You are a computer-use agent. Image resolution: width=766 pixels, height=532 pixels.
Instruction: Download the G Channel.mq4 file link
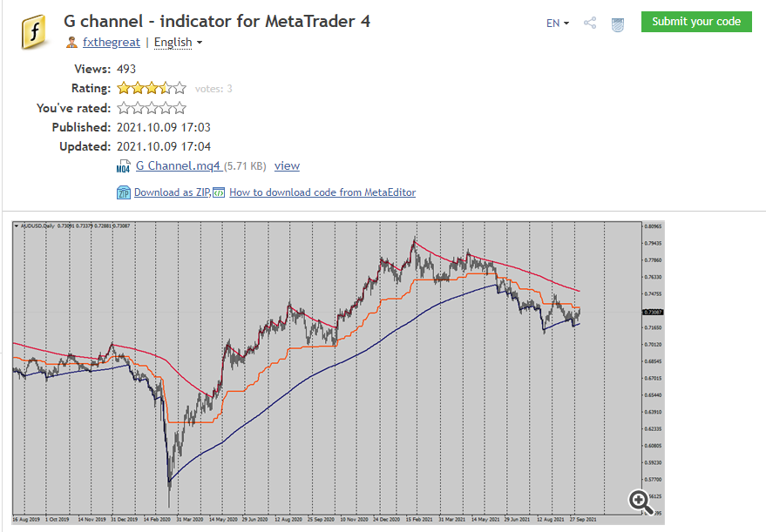coord(178,166)
